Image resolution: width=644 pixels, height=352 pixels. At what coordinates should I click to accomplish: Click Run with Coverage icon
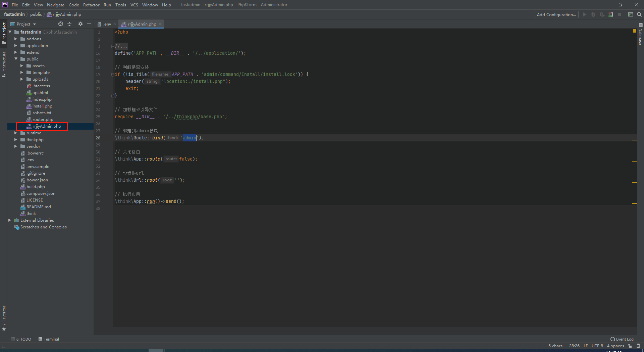602,14
